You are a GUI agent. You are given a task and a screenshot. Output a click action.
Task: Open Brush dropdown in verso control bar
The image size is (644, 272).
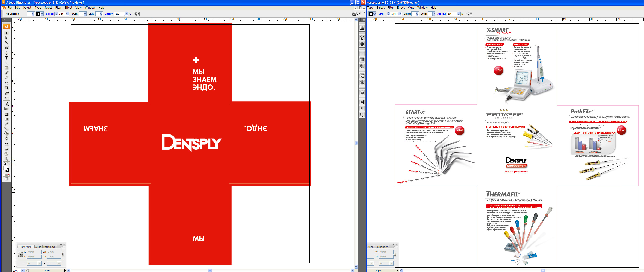click(417, 14)
